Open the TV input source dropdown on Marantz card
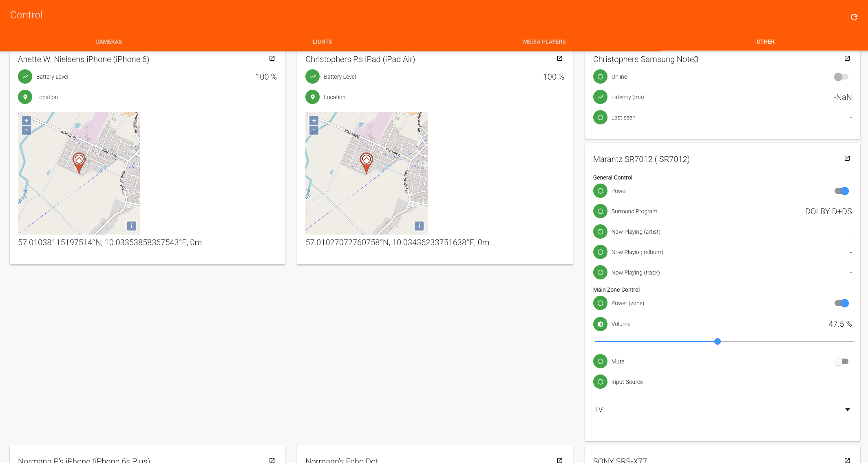This screenshot has height=463, width=868. pyautogui.click(x=848, y=409)
